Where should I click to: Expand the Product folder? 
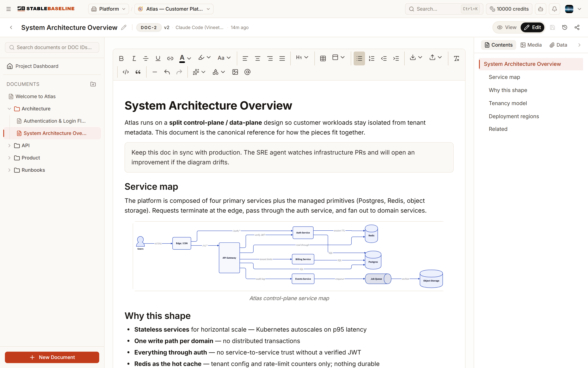[9, 158]
